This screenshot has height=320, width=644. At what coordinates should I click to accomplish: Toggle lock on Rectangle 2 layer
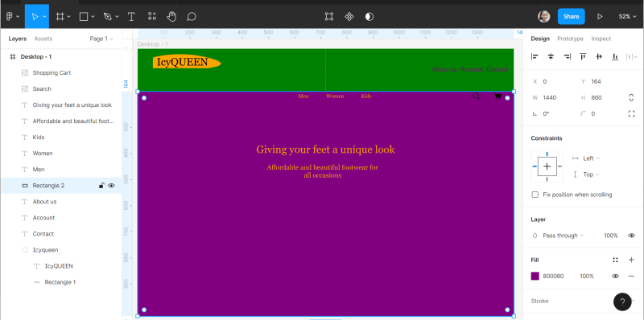click(x=101, y=186)
